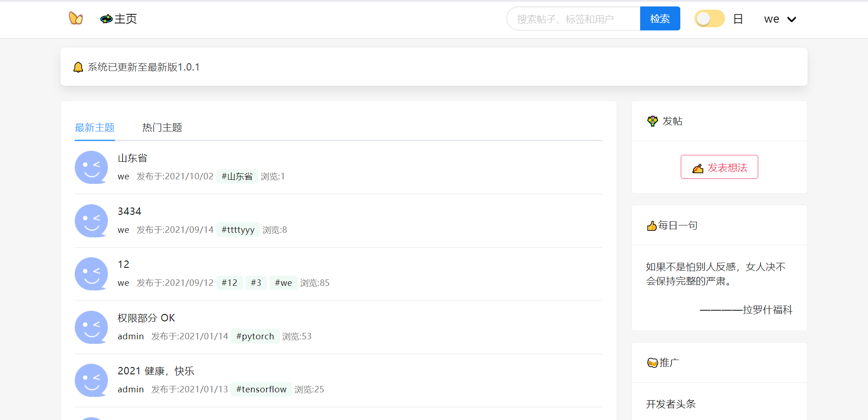Open the 主页 home link
868x420 pixels.
tap(119, 19)
